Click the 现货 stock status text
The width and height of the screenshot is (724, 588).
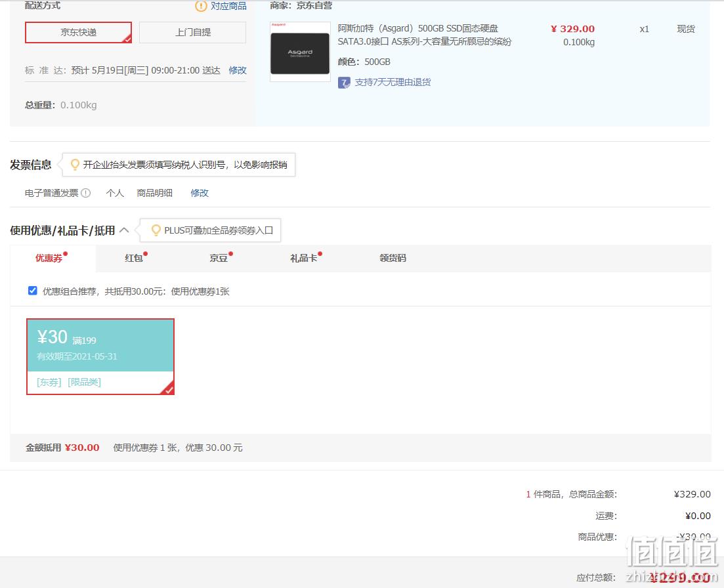click(686, 29)
